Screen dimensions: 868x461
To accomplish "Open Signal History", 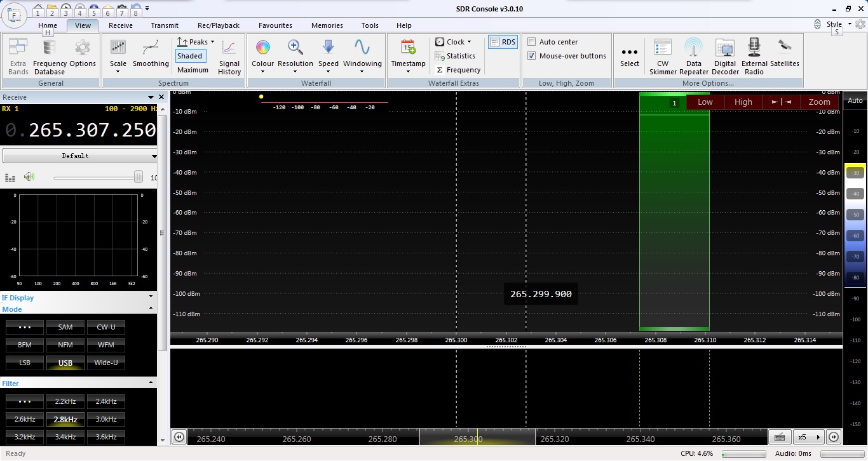I will point(229,57).
